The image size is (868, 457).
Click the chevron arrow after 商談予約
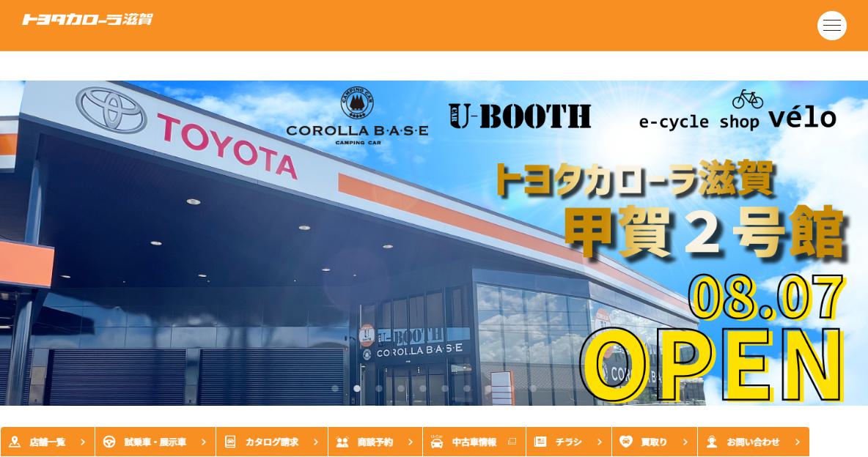click(411, 442)
